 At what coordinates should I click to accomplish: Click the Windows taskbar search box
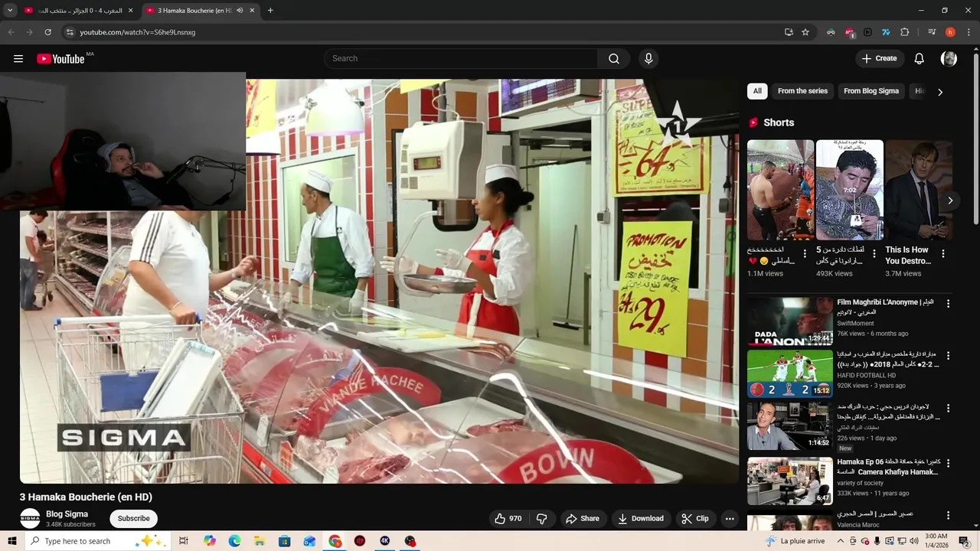coord(96,541)
